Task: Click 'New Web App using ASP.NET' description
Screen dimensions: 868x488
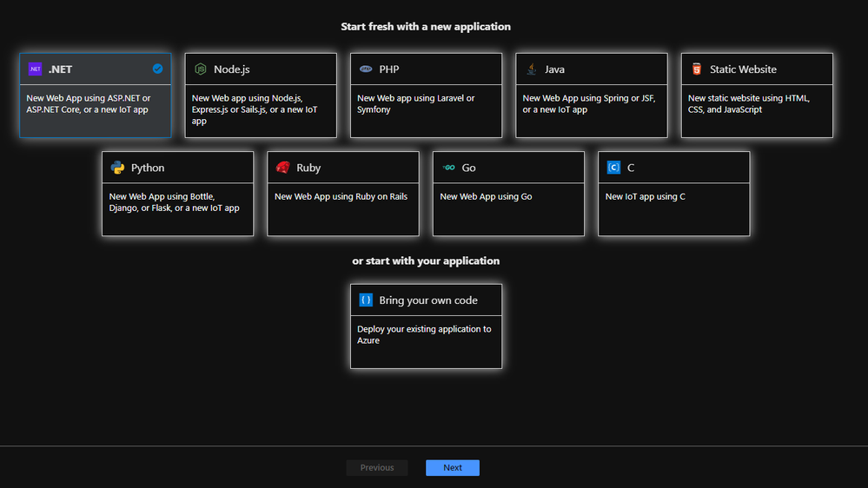Action: [x=89, y=103]
